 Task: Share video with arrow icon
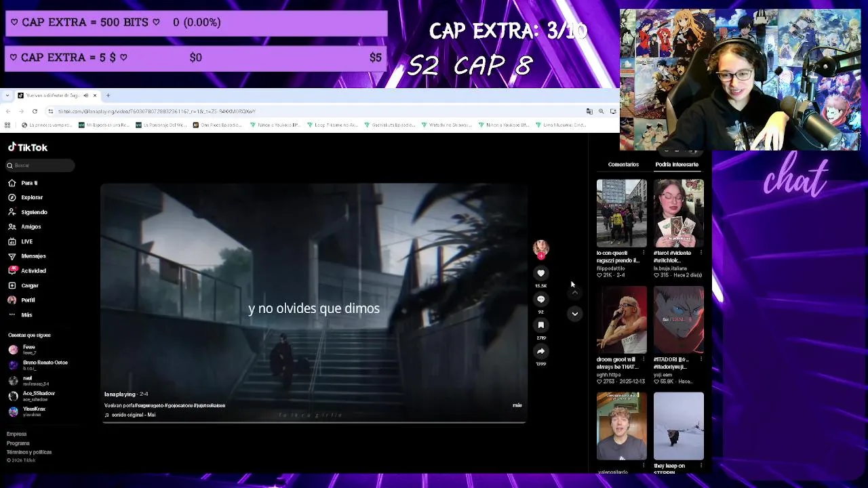pyautogui.click(x=540, y=351)
